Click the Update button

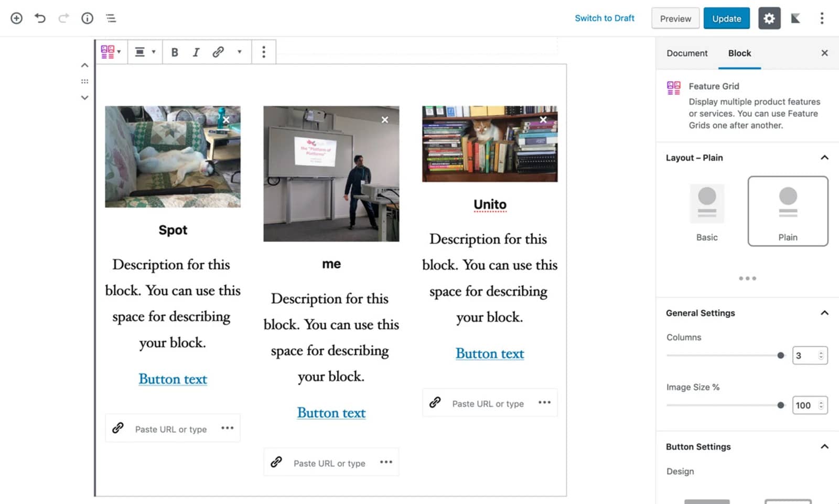tap(726, 18)
